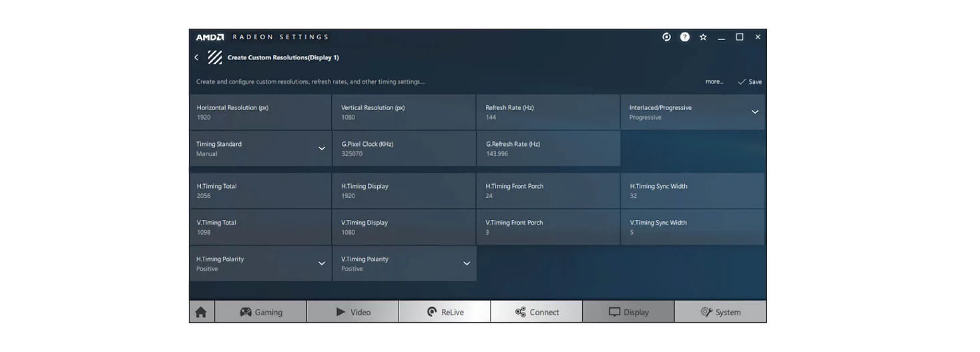The image size is (980, 352).
Task: Click the striped custom resolution icon
Action: [x=215, y=57]
